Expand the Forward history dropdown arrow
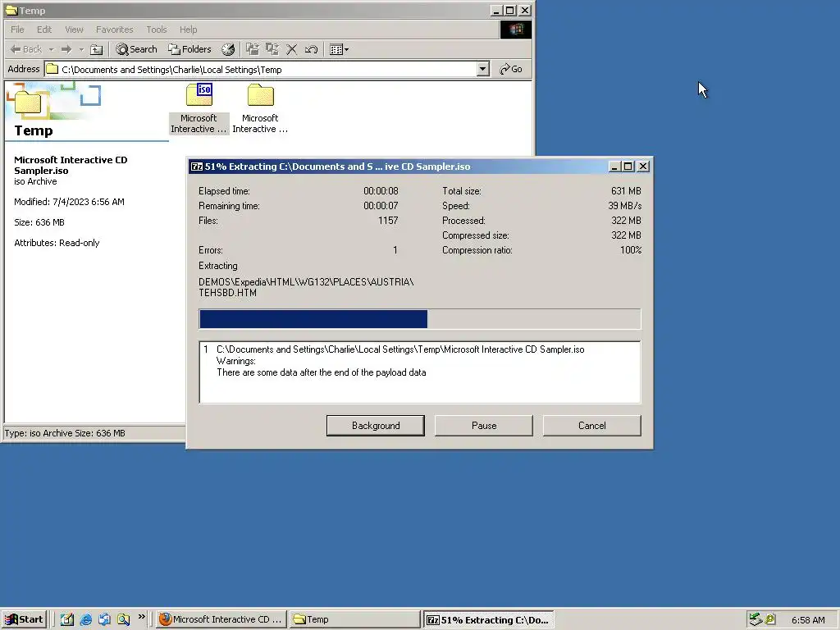The image size is (840, 630). (81, 49)
